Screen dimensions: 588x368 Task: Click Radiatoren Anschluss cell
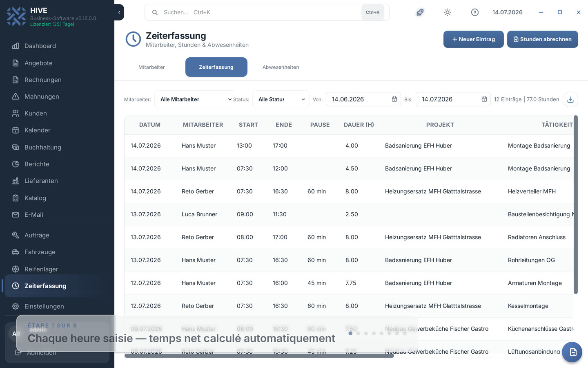coord(537,237)
